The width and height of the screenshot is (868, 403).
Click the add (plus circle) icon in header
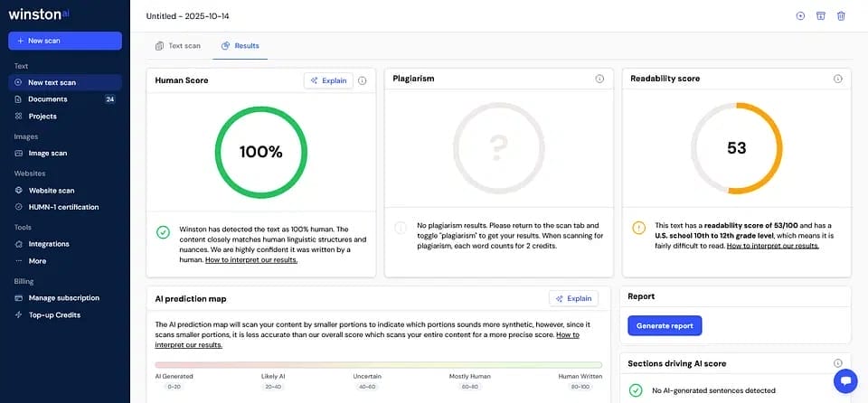pyautogui.click(x=800, y=16)
